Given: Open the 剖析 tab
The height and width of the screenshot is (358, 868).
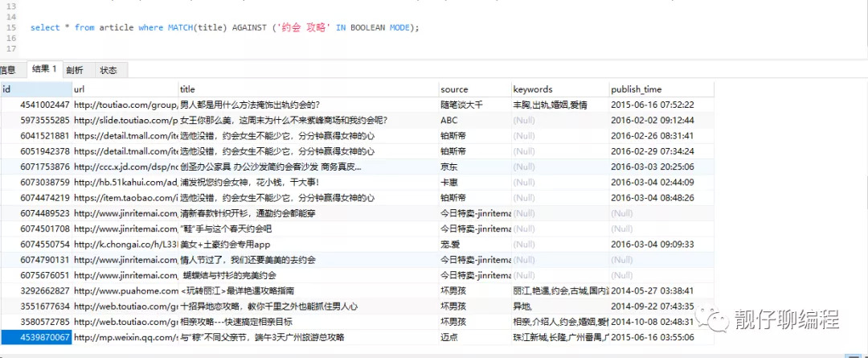Looking at the screenshot, I should pos(75,70).
